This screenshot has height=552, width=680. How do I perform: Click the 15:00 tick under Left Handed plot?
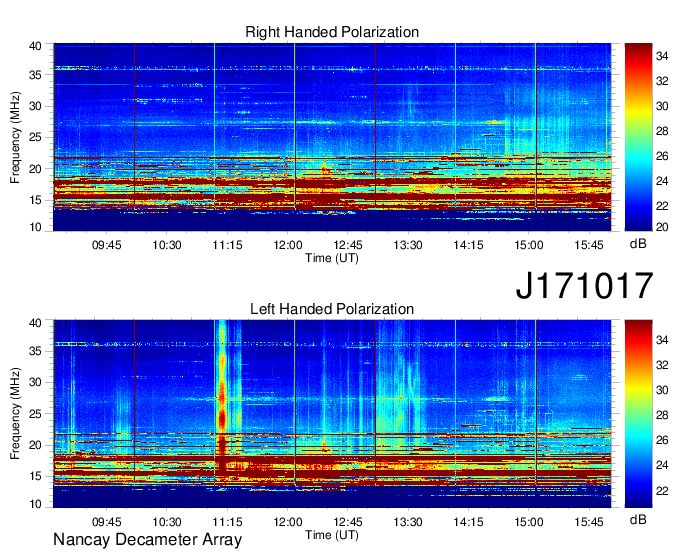pos(529,522)
